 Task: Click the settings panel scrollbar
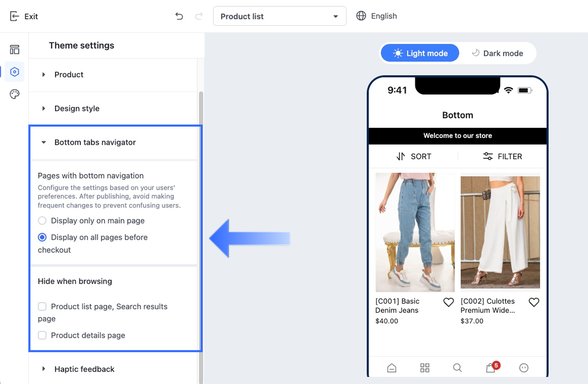coord(201,238)
